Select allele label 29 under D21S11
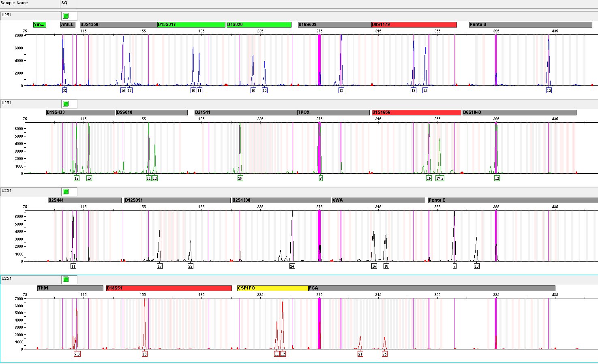 240,179
